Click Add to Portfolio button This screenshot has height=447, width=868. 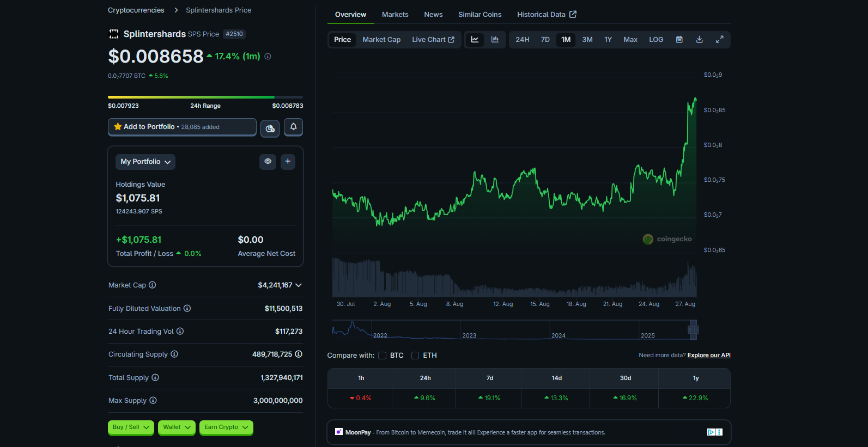[182, 127]
